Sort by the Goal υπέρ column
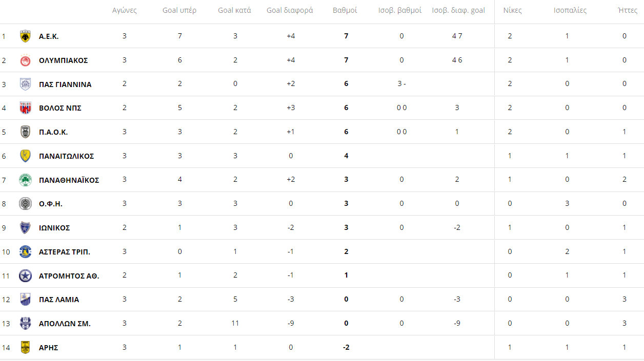644x361 pixels. click(179, 10)
